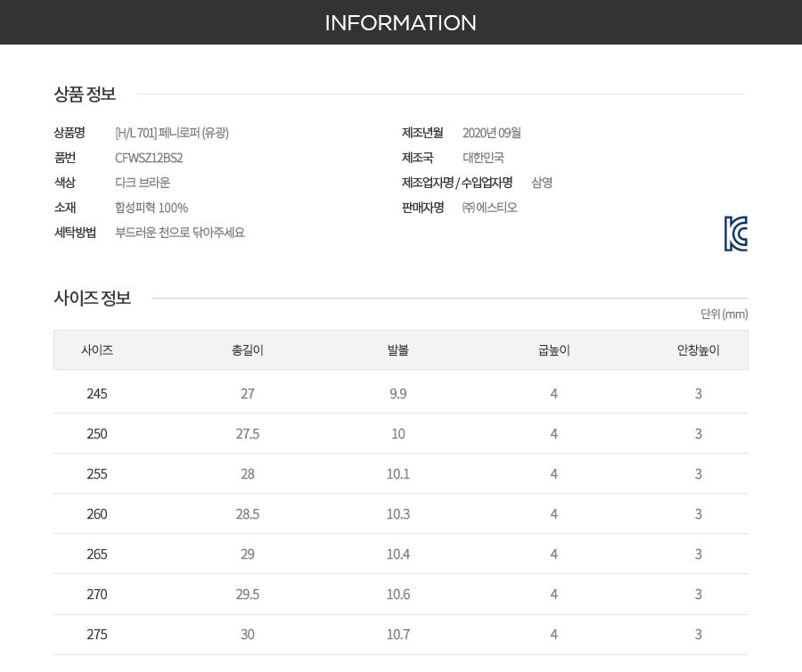The width and height of the screenshot is (802, 672).
Task: Select the size 275 row
Action: click(x=401, y=635)
